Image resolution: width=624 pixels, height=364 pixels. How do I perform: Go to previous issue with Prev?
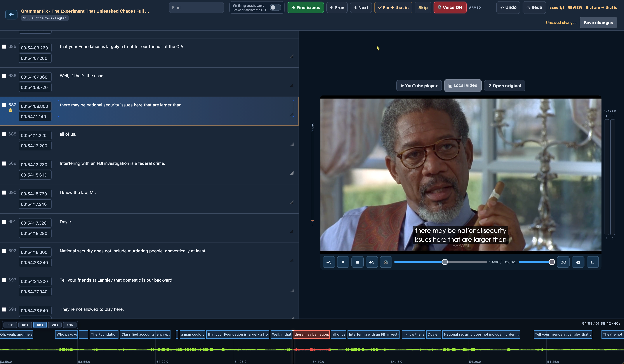[337, 7]
